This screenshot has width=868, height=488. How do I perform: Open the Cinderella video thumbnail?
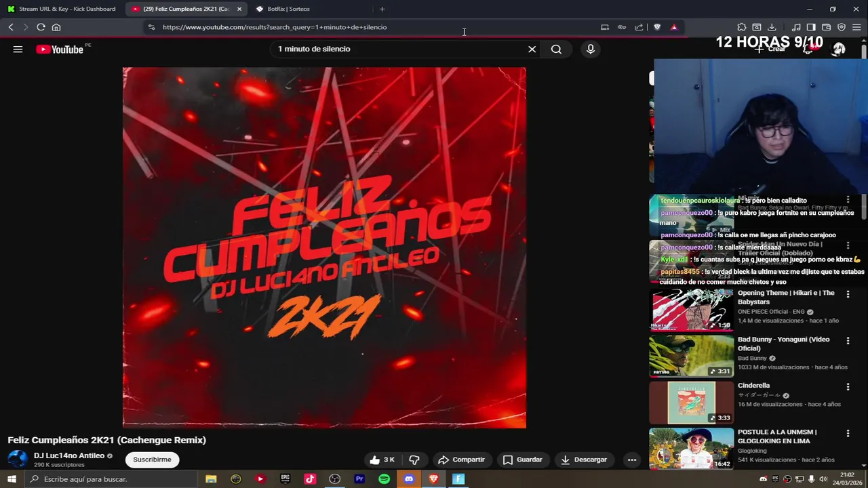pos(692,403)
